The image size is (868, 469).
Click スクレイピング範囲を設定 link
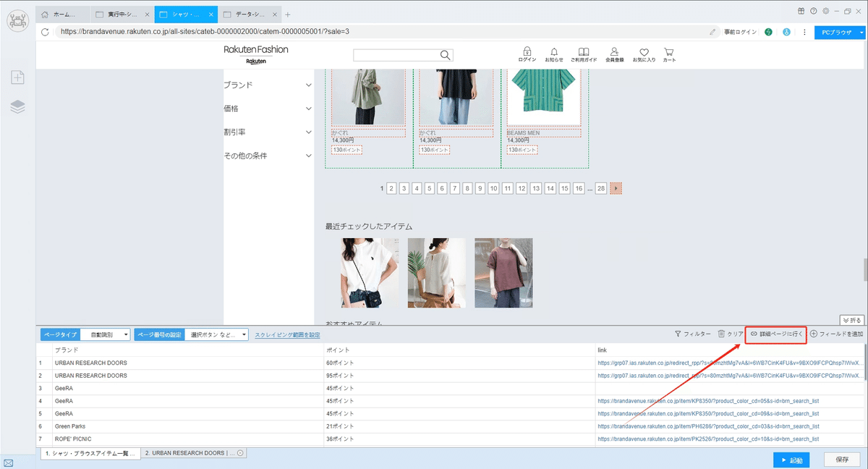click(x=287, y=335)
